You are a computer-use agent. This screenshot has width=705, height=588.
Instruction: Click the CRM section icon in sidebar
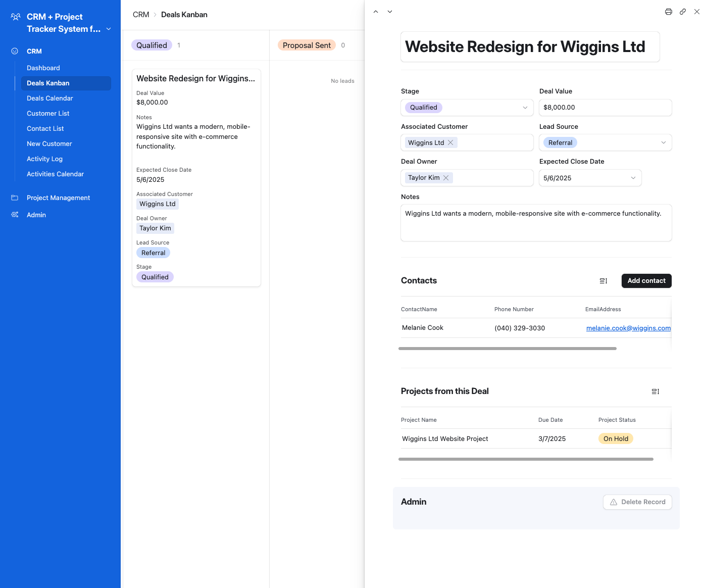(x=14, y=51)
